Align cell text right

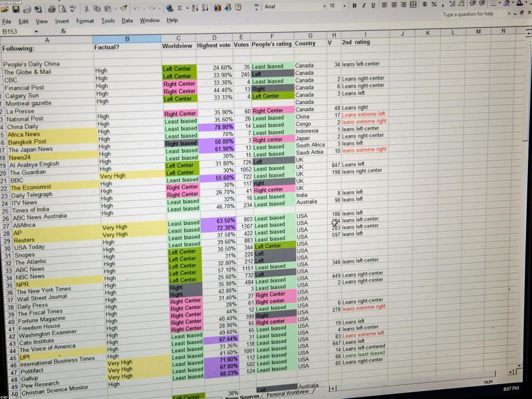click(x=403, y=5)
